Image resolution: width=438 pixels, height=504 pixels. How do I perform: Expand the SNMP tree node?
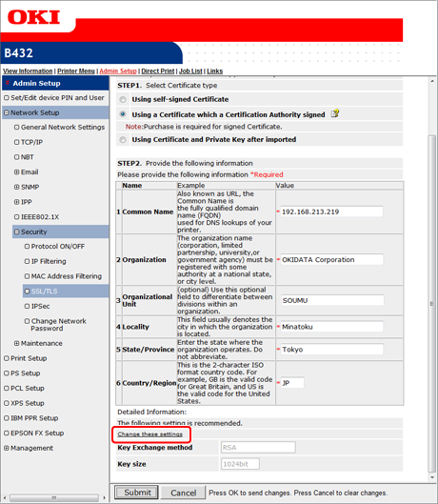coord(17,187)
